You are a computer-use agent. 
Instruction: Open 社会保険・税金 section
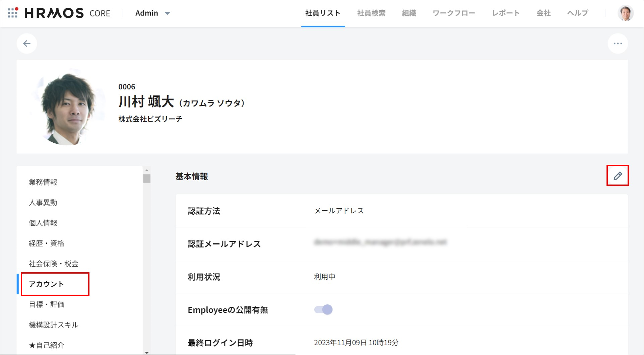pyautogui.click(x=54, y=264)
